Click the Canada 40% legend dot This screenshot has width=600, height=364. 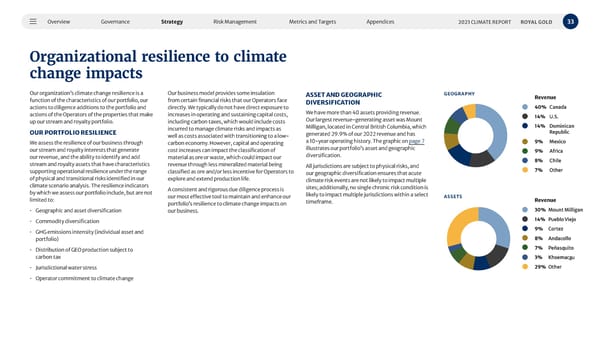(525, 107)
